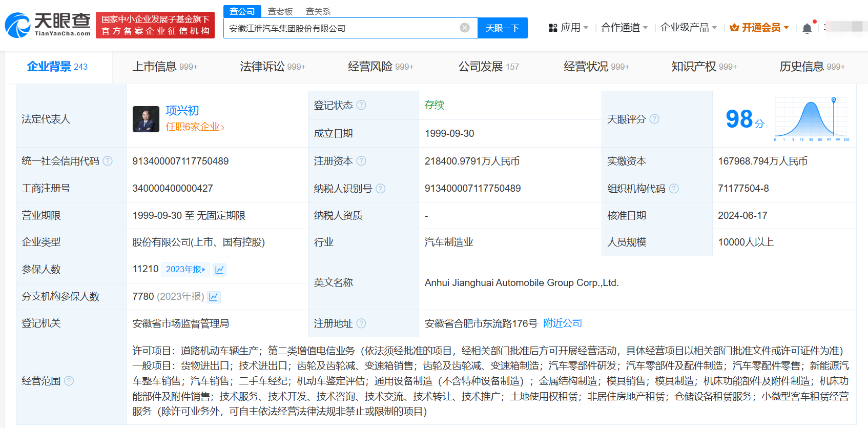
Task: Select the 查公司 search tab
Action: click(x=242, y=11)
